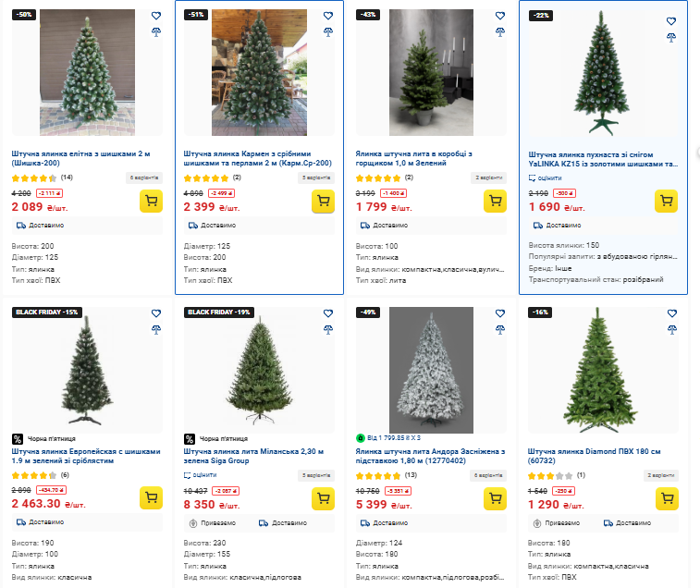Favorite the Андора Засніжена tree
The width and height of the screenshot is (700, 588).
coord(500,313)
